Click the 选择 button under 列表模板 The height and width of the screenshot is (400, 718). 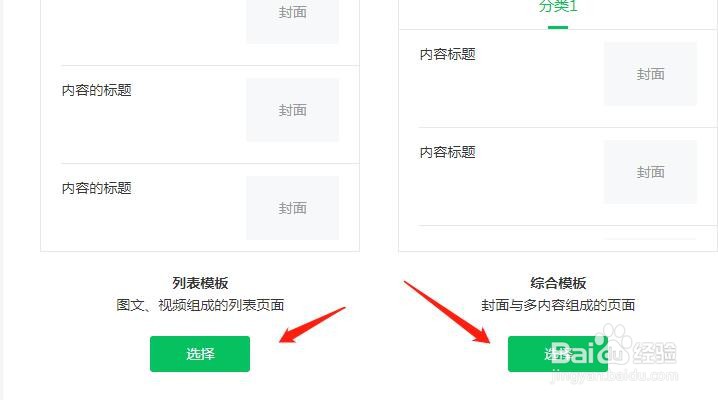200,354
